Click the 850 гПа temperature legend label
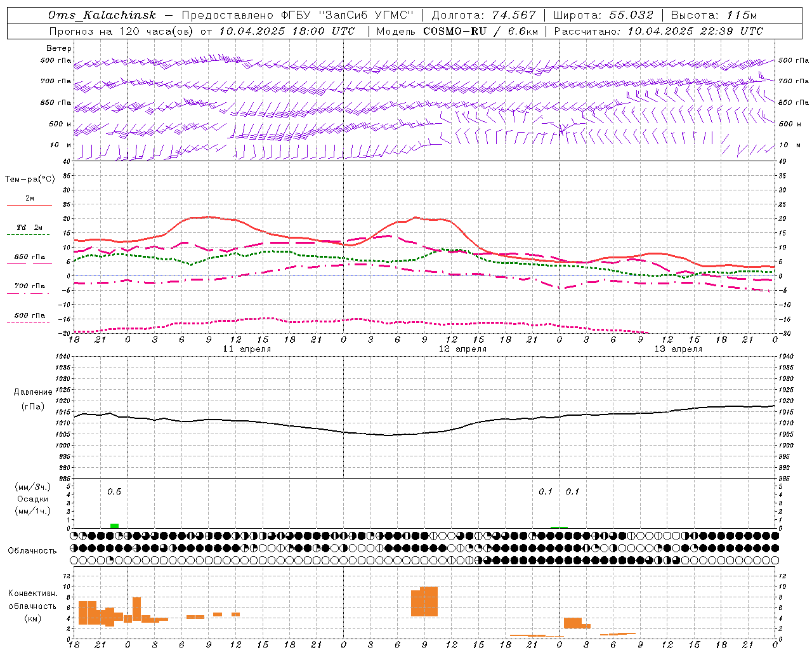The width and height of the screenshot is (812, 650). click(x=30, y=257)
